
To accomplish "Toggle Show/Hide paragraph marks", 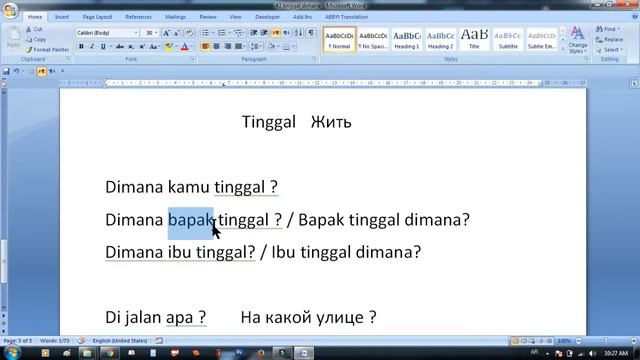I will click(311, 33).
